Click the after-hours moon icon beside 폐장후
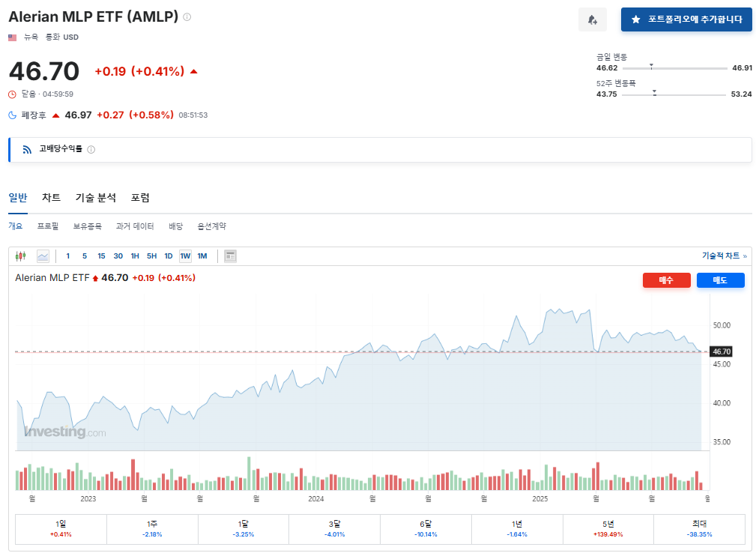The height and width of the screenshot is (553, 756). pyautogui.click(x=10, y=115)
